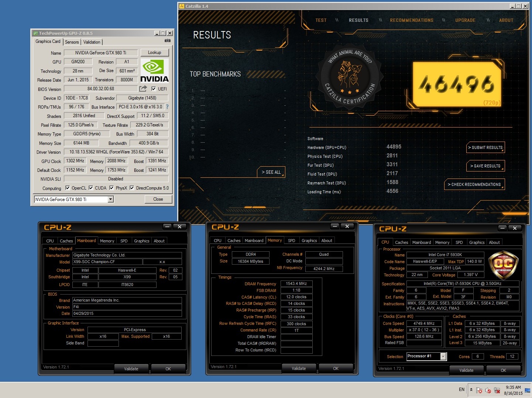
Task: Click the BIOS version export share icon
Action: point(143,89)
